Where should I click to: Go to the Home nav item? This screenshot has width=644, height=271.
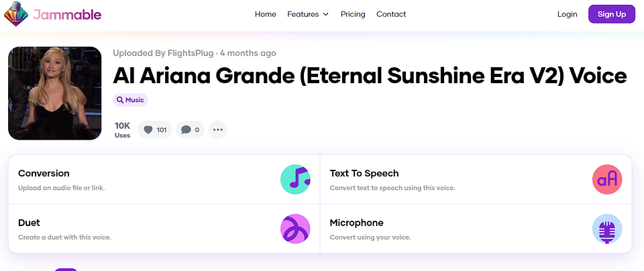pyautogui.click(x=266, y=14)
